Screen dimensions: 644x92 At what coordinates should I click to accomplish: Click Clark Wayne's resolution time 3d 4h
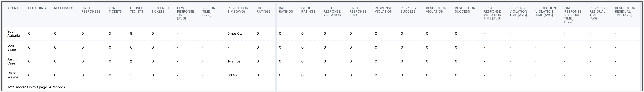tap(232, 75)
